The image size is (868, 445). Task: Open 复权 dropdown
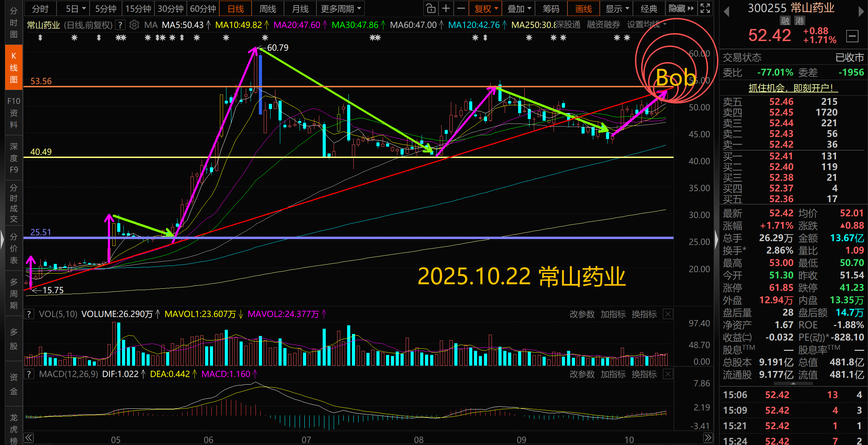click(486, 9)
